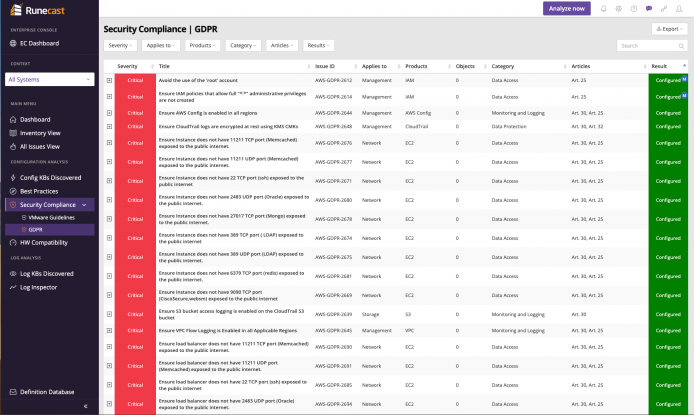Click the M badge on root account row

684,79
